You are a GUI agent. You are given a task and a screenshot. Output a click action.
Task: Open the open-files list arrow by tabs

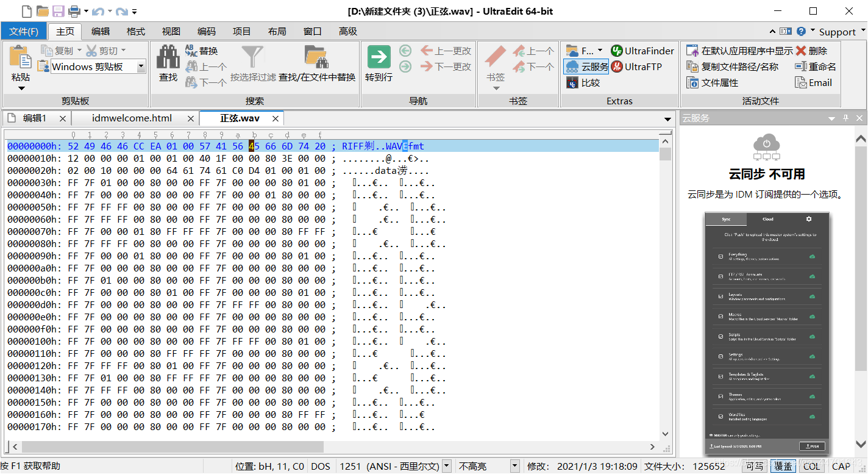click(x=668, y=118)
